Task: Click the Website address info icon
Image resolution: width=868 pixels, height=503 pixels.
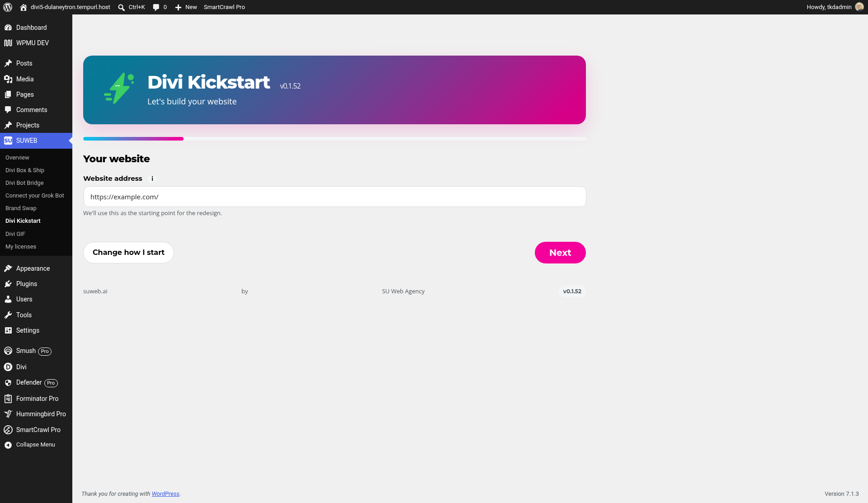Action: click(x=152, y=179)
